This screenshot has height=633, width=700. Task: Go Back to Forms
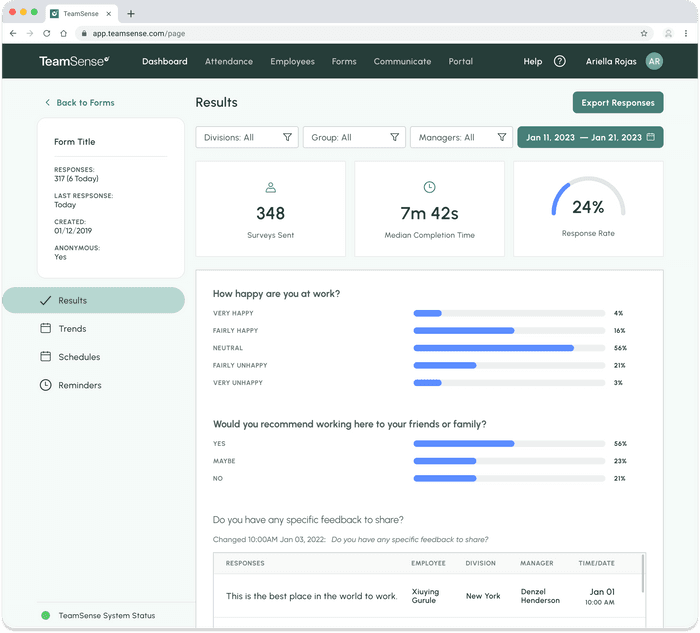click(85, 103)
